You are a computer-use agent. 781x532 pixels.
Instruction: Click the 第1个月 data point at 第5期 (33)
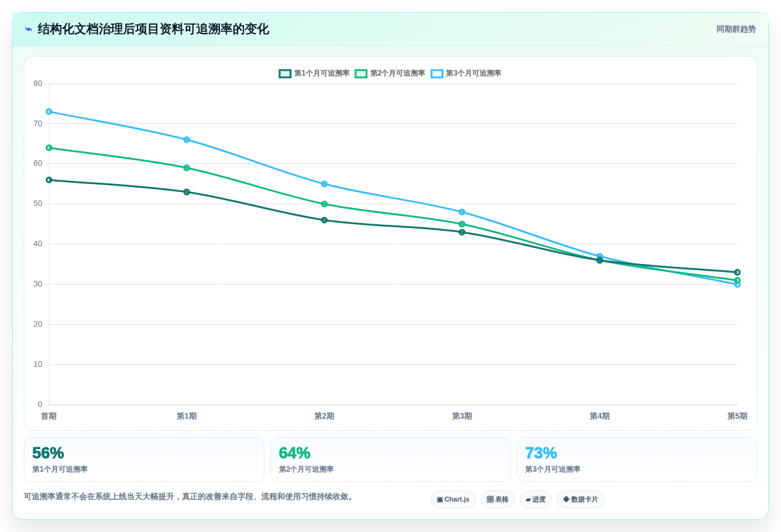(737, 272)
